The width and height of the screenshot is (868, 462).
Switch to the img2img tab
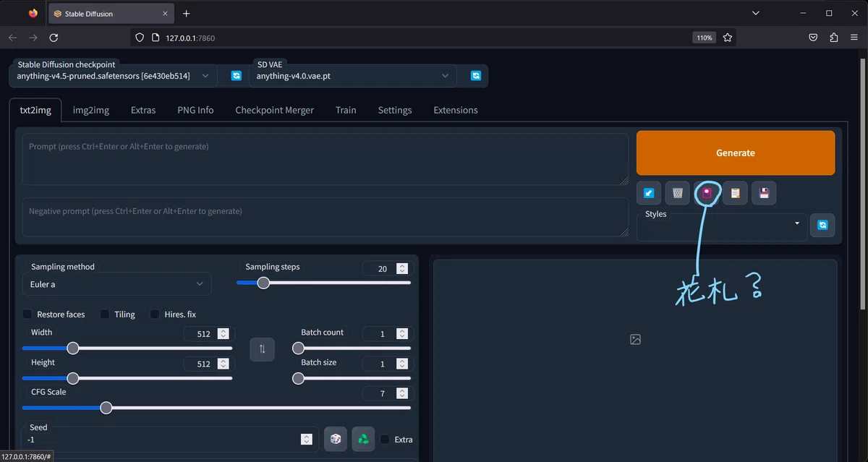coord(91,110)
